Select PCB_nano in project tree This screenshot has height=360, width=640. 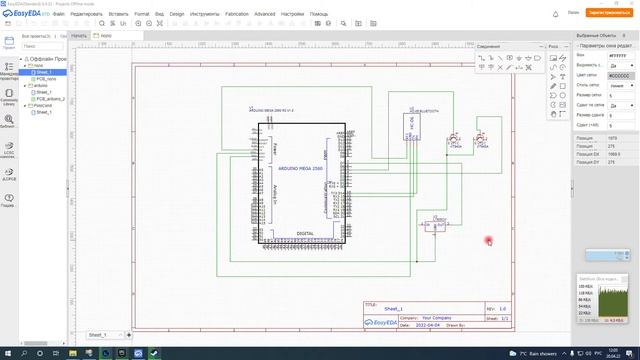coord(46,79)
